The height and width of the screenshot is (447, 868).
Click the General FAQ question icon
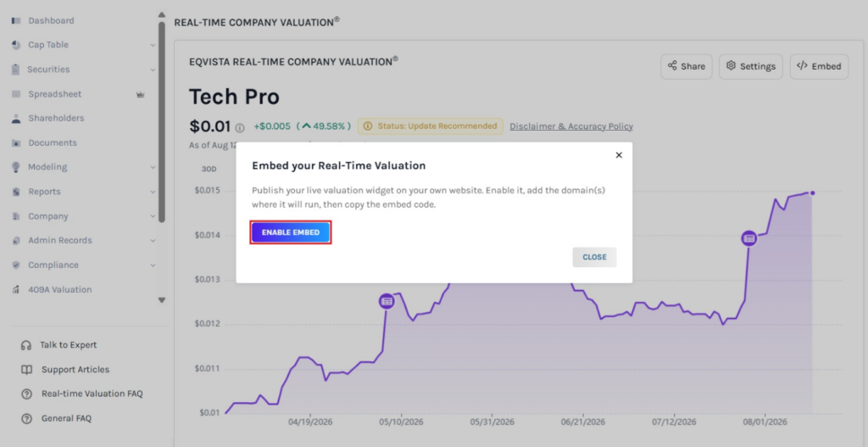[26, 419]
